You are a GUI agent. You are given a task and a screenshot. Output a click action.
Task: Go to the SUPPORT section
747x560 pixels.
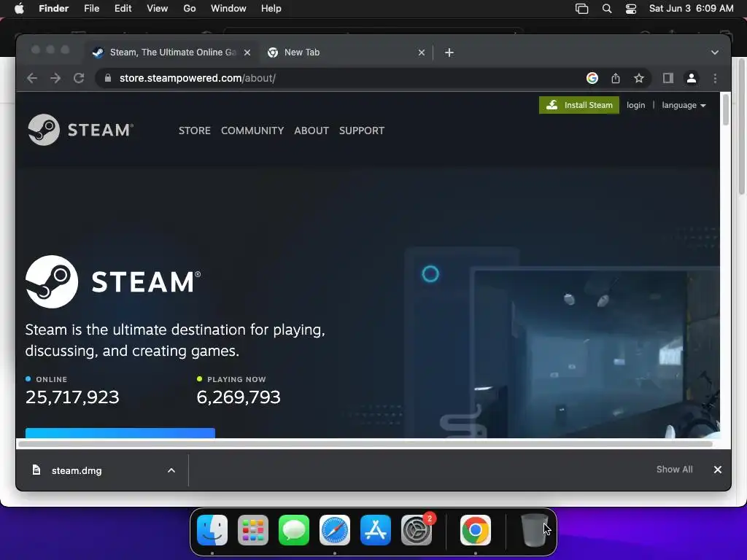(362, 131)
